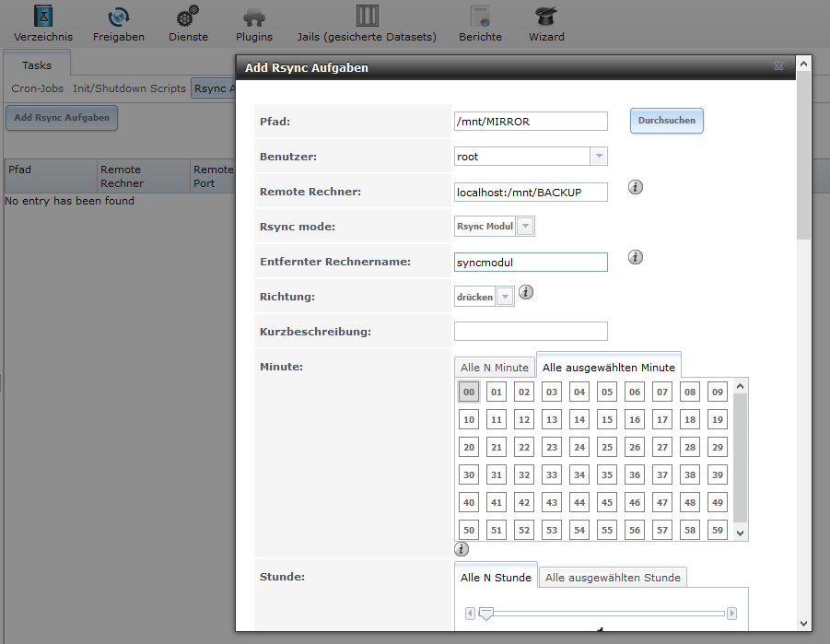
Task: Switch to Alle ausgewählten Stunde tab
Action: point(613,578)
